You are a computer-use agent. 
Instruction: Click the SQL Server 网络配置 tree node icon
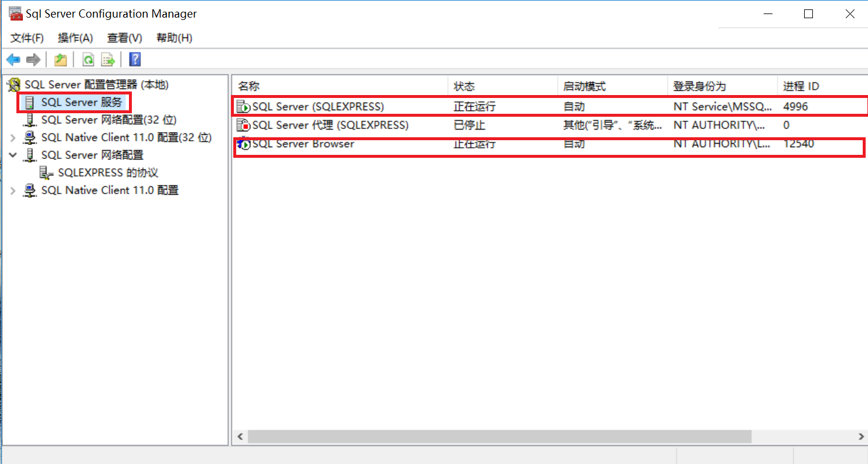tap(29, 155)
